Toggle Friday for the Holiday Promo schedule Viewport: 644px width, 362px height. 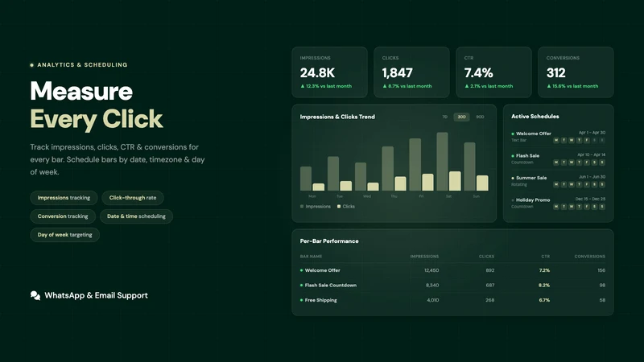(x=587, y=207)
